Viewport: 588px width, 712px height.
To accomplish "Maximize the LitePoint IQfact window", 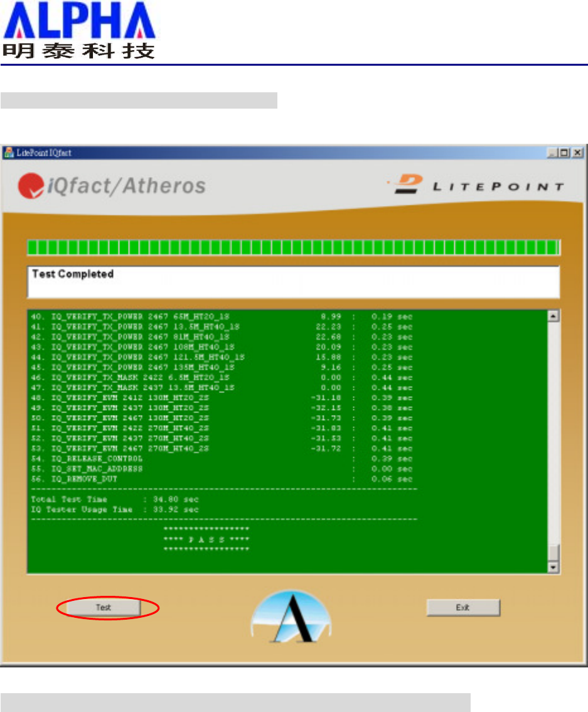I will (564, 153).
